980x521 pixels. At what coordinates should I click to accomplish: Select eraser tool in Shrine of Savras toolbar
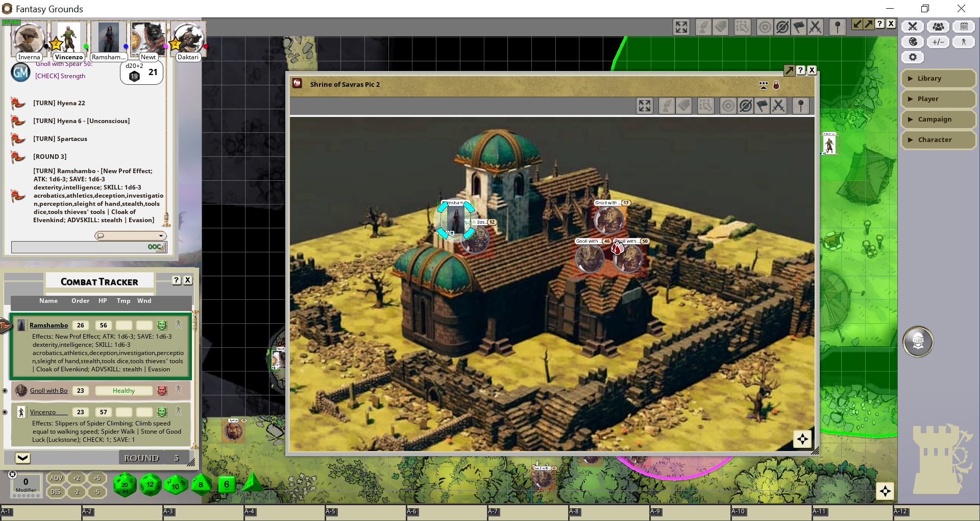[x=684, y=106]
